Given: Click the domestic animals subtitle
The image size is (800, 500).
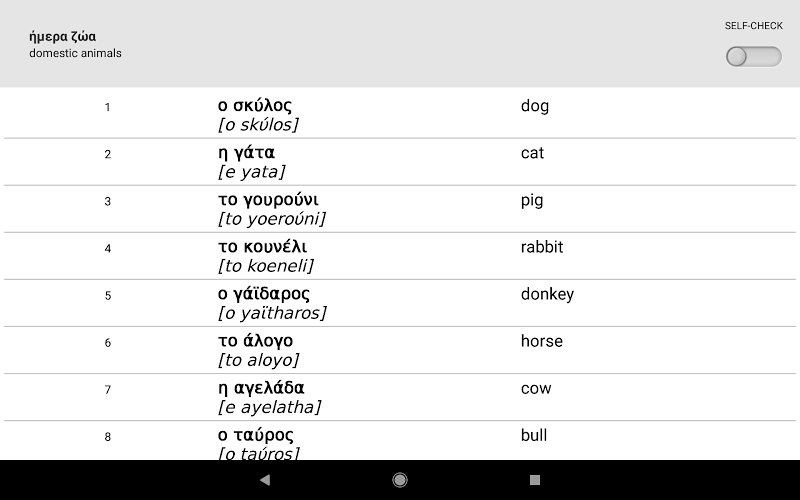Looking at the screenshot, I should [76, 53].
